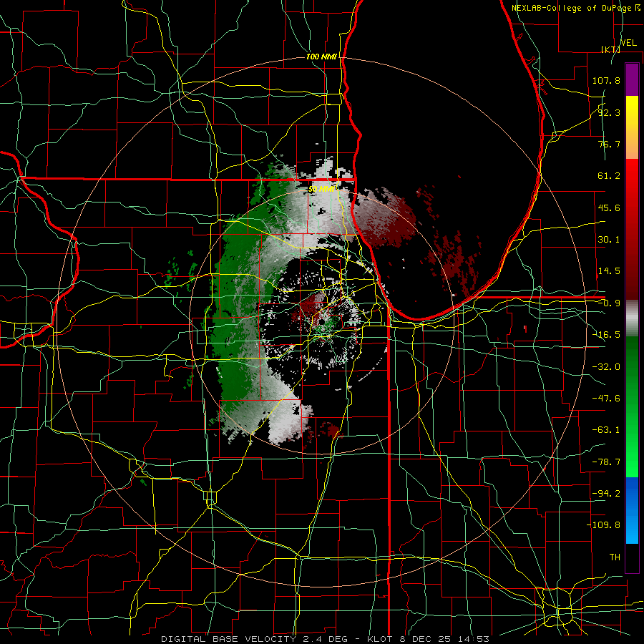This screenshot has height=644, width=644.
Task: Click the TH legend label
Action: 615,557
